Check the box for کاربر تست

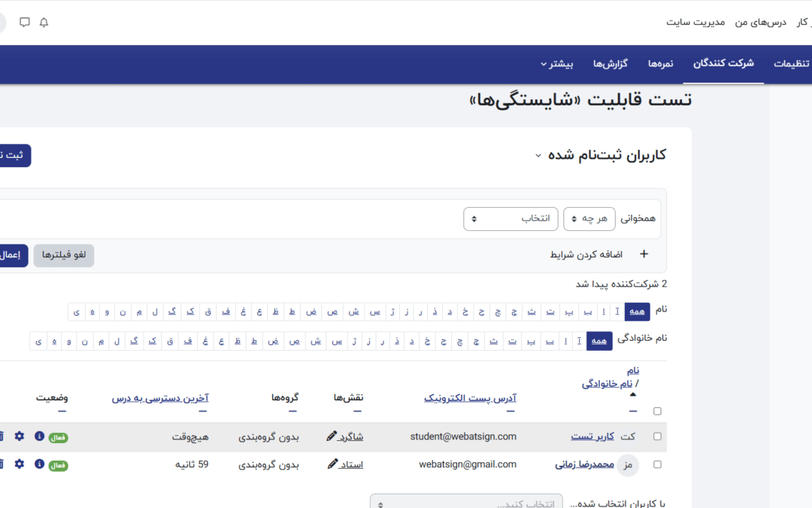(x=658, y=437)
